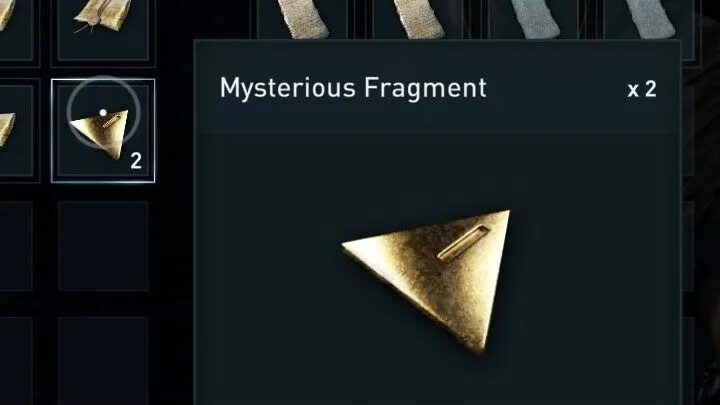Click the "Mysterious Fragment" tooltip title
This screenshot has width=720, height=405.
point(353,88)
